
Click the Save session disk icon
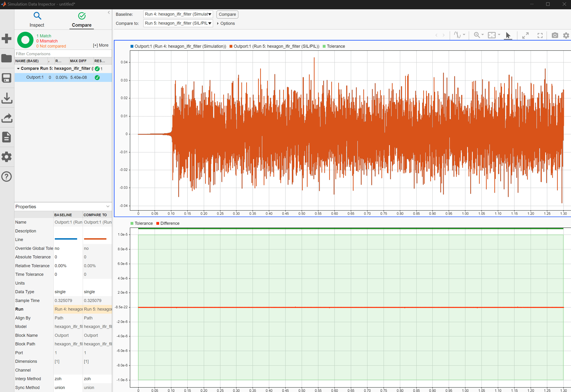7,78
